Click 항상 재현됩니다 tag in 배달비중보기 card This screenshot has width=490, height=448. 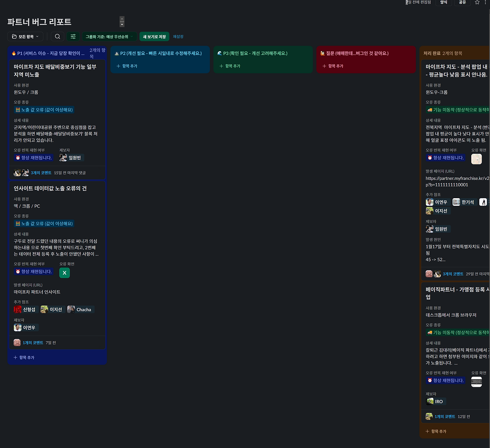(33, 158)
